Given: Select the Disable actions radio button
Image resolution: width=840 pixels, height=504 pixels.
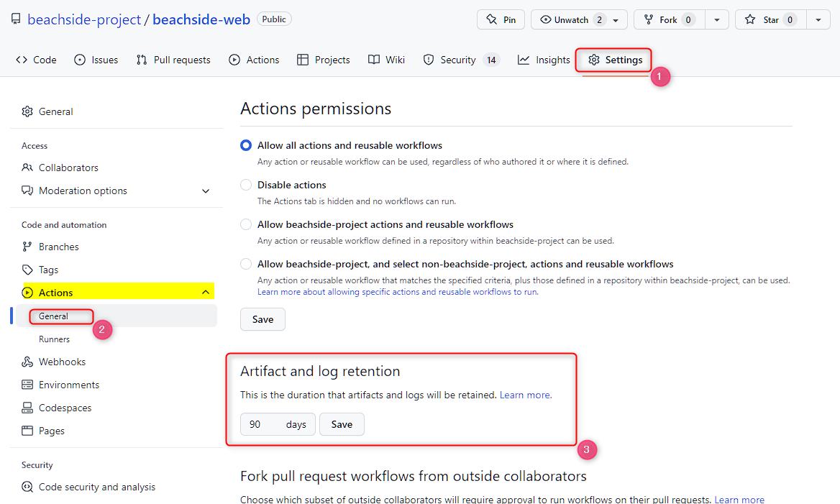Looking at the screenshot, I should point(245,185).
